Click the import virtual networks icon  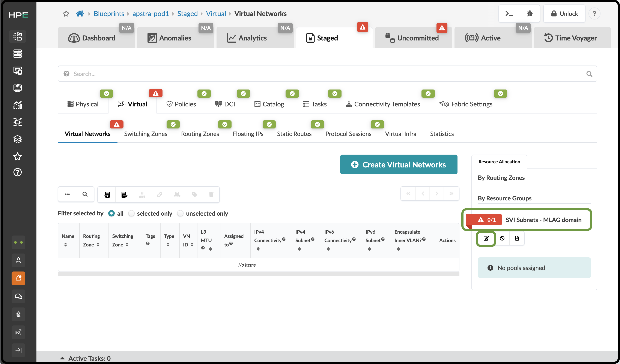point(107,194)
